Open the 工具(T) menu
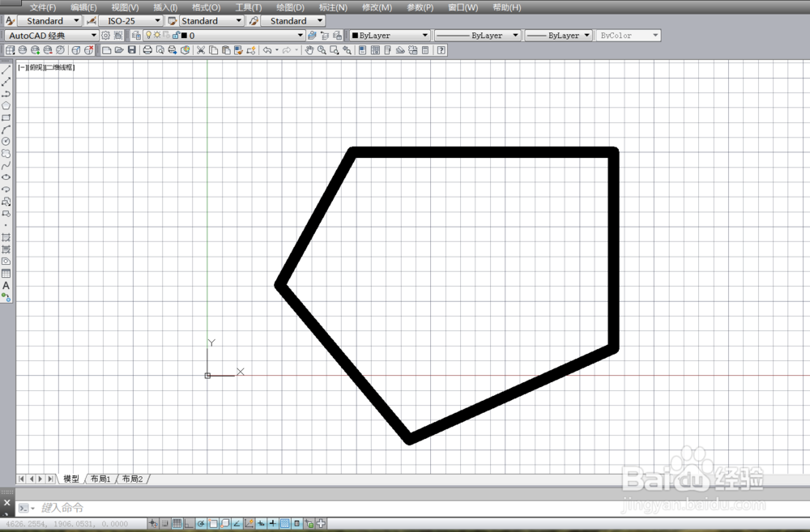The width and height of the screenshot is (810, 532). click(249, 7)
